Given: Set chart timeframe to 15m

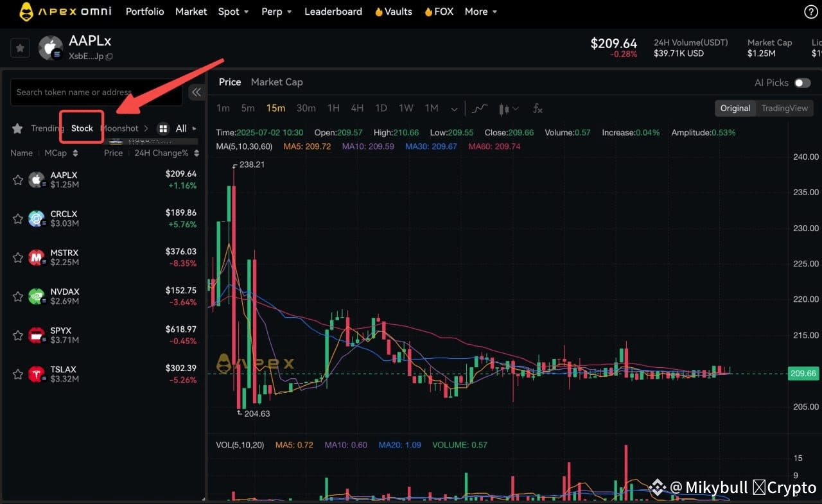Looking at the screenshot, I should click(276, 109).
